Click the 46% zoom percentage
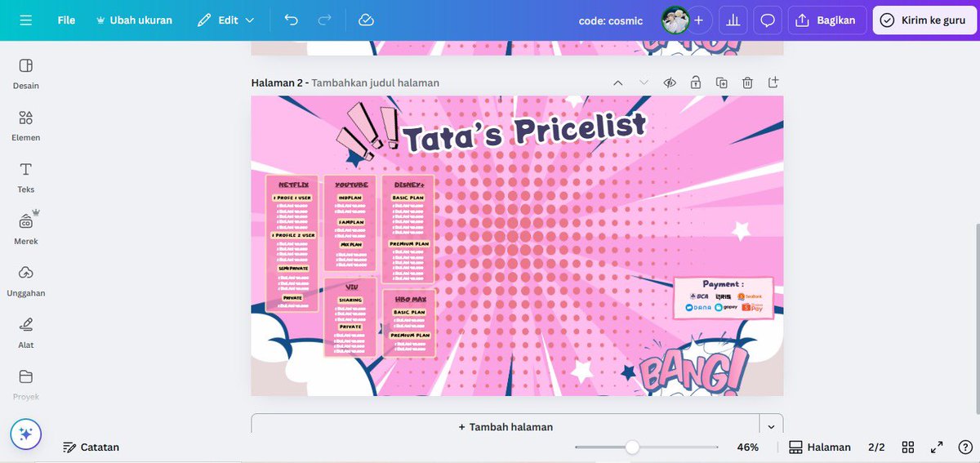Image resolution: width=980 pixels, height=463 pixels. pyautogui.click(x=747, y=447)
